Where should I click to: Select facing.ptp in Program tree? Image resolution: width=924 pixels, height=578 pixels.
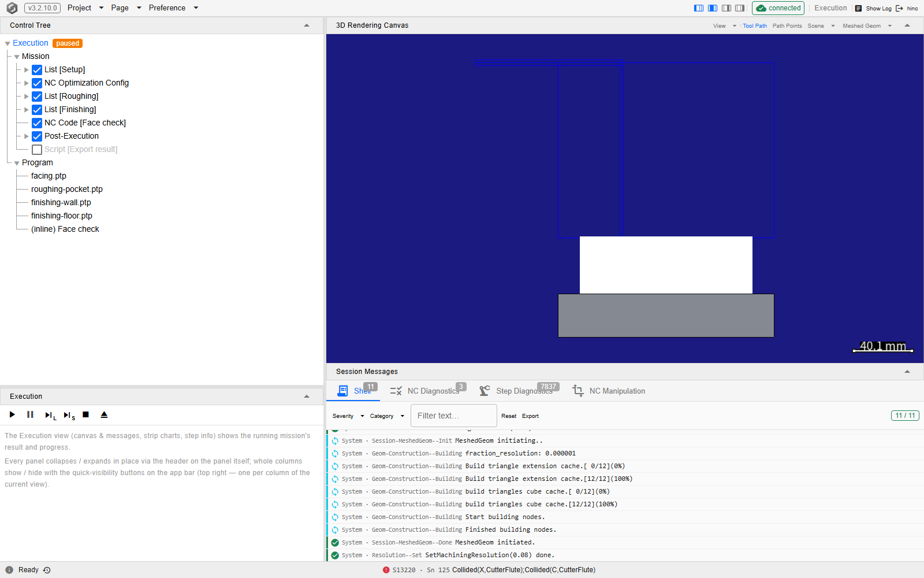tap(49, 176)
